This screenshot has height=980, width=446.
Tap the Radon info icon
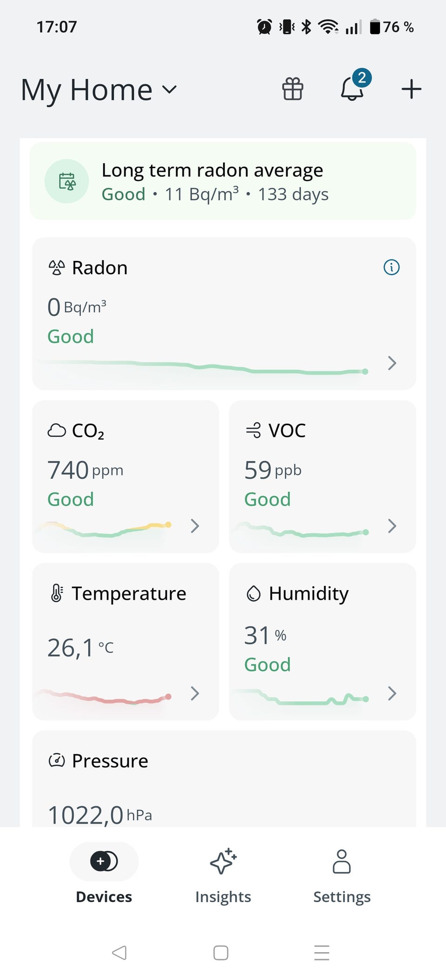pyautogui.click(x=391, y=267)
